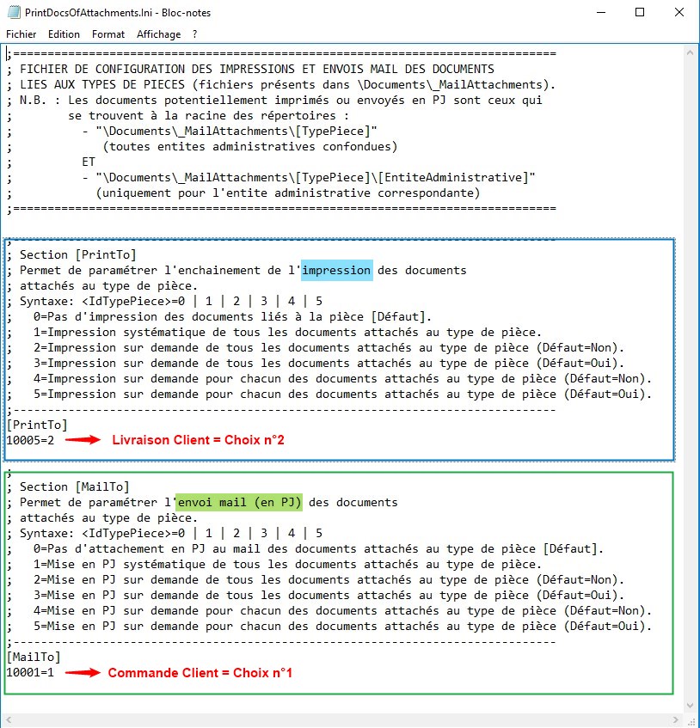Click the blue highlighted word "impression"

click(336, 270)
